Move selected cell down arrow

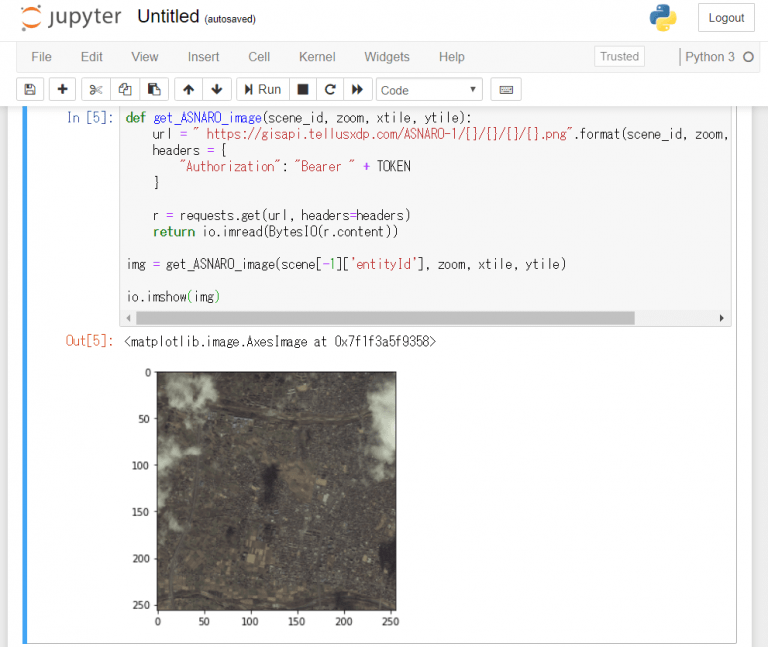pos(216,90)
